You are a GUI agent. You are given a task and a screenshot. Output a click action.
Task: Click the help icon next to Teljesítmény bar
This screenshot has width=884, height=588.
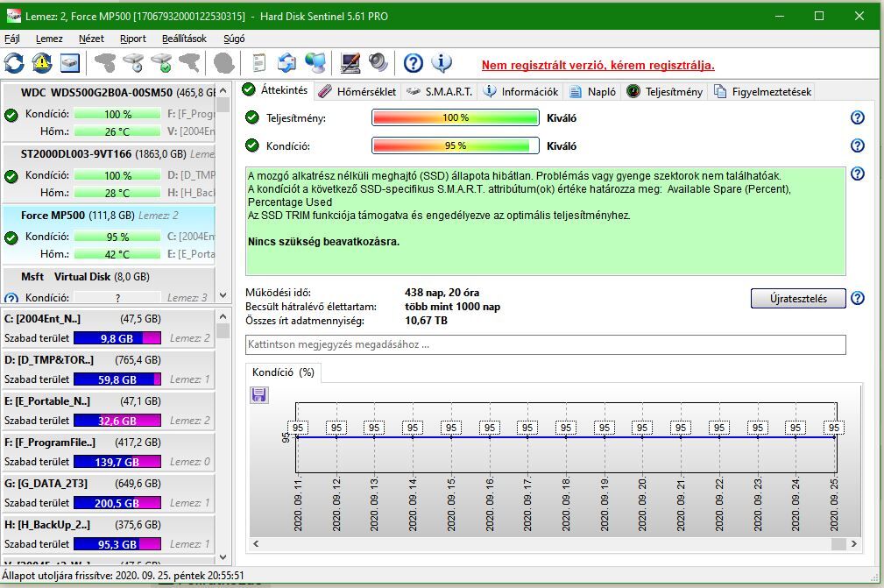click(x=858, y=117)
